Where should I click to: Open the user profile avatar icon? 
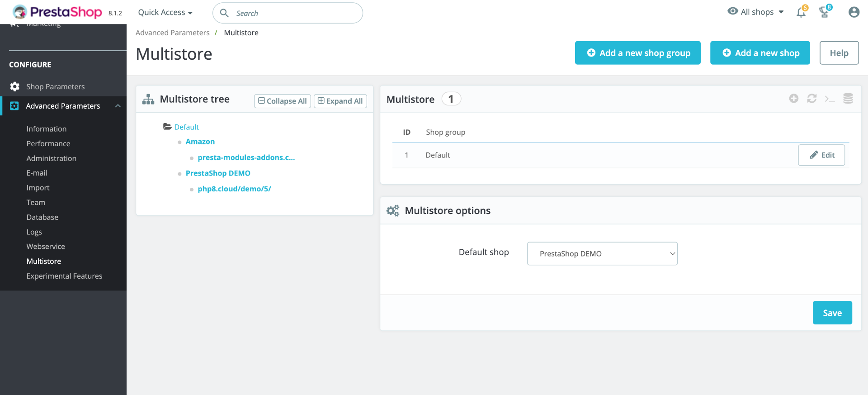(x=854, y=12)
